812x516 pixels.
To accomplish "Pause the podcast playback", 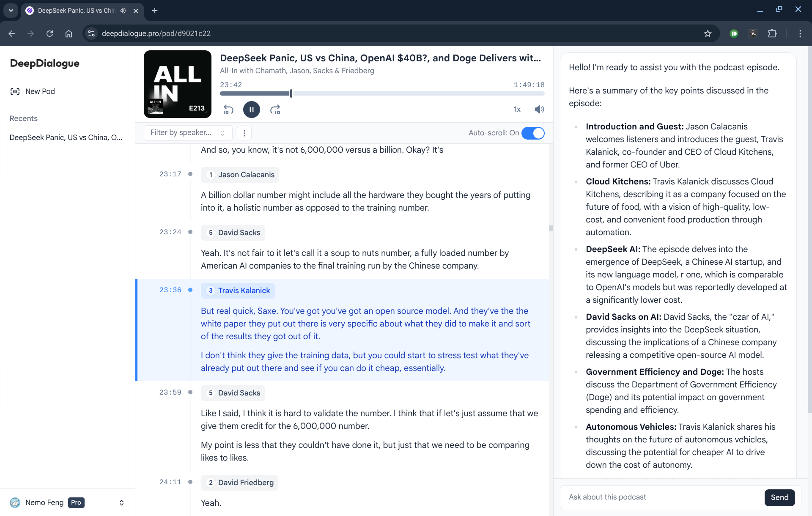I will [251, 110].
